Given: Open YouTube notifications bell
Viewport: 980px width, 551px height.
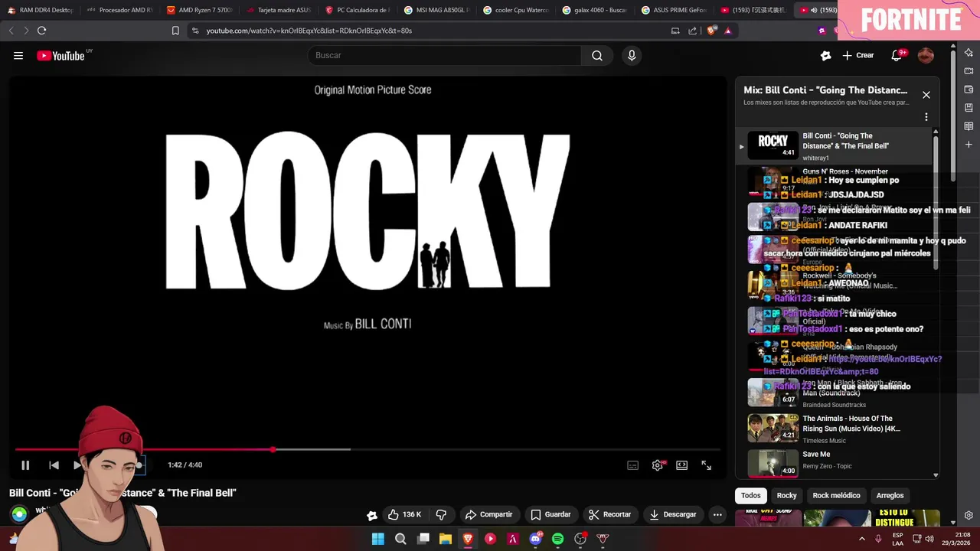Looking at the screenshot, I should click(897, 55).
